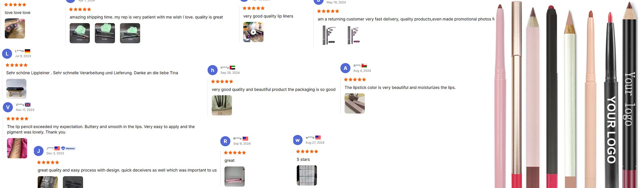Open third green rose photo in shipping review
This screenshot has height=188, width=644.
(x=130, y=33)
